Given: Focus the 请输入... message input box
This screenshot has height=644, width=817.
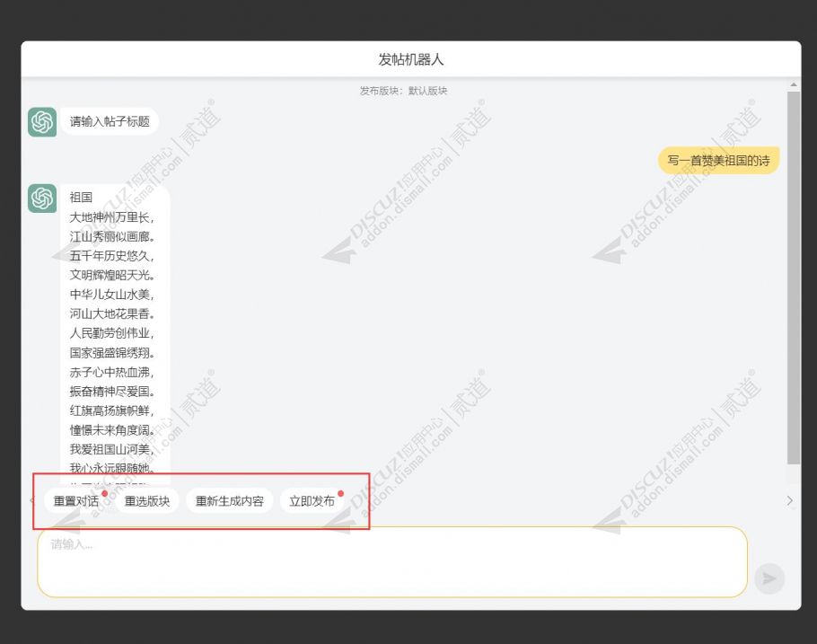Looking at the screenshot, I should click(392, 562).
